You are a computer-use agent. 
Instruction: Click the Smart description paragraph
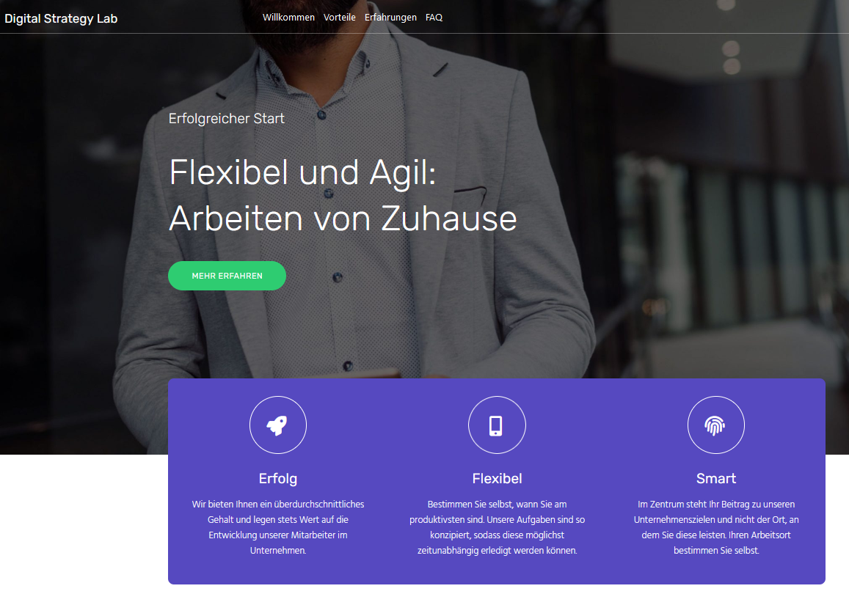(x=715, y=527)
